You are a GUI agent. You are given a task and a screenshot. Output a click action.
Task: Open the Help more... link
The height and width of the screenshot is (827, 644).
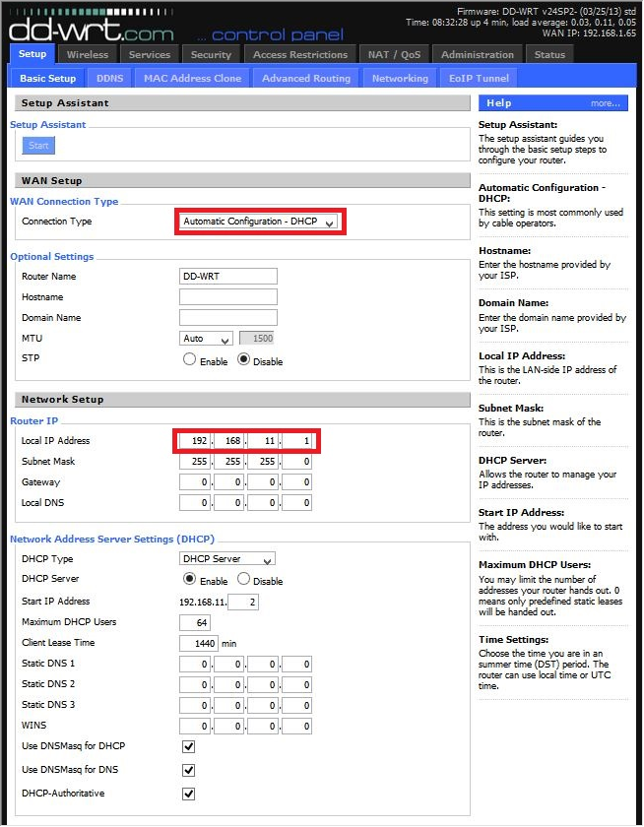pyautogui.click(x=605, y=103)
